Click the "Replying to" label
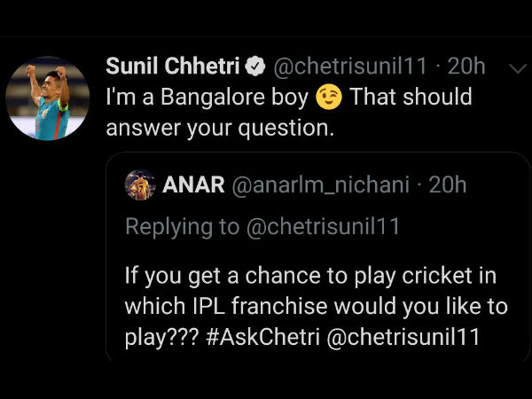Screen dimensions: 532x399 tap(182, 226)
